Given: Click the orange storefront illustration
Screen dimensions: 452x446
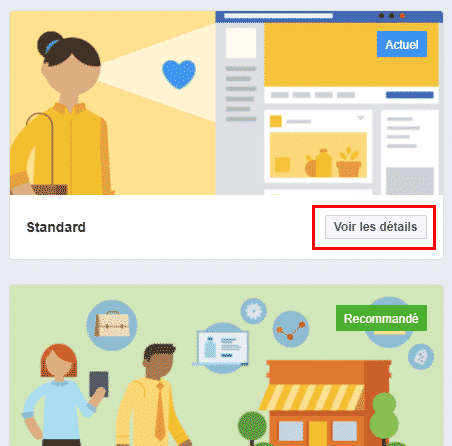Looking at the screenshot, I should (x=325, y=403).
